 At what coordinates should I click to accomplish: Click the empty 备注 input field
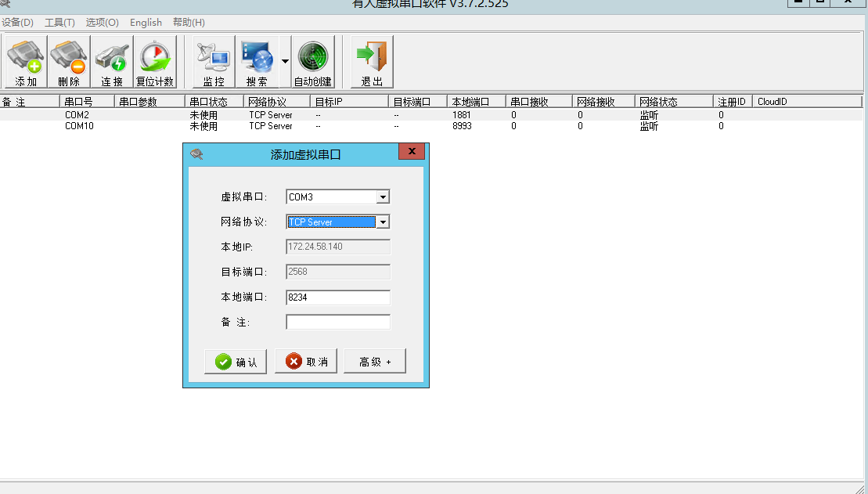337,323
